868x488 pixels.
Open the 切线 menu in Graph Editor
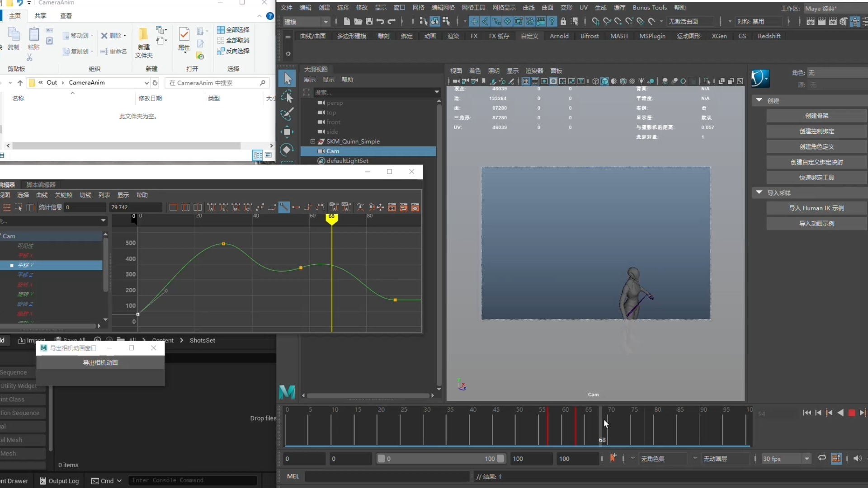pyautogui.click(x=85, y=195)
